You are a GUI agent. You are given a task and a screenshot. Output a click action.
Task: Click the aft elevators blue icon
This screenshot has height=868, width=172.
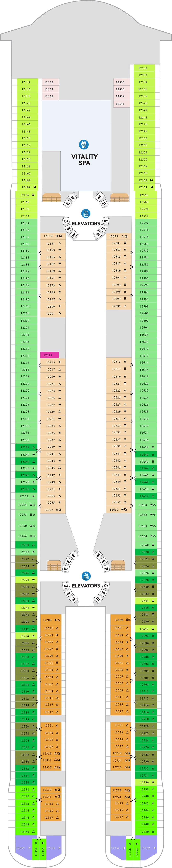(x=86, y=576)
